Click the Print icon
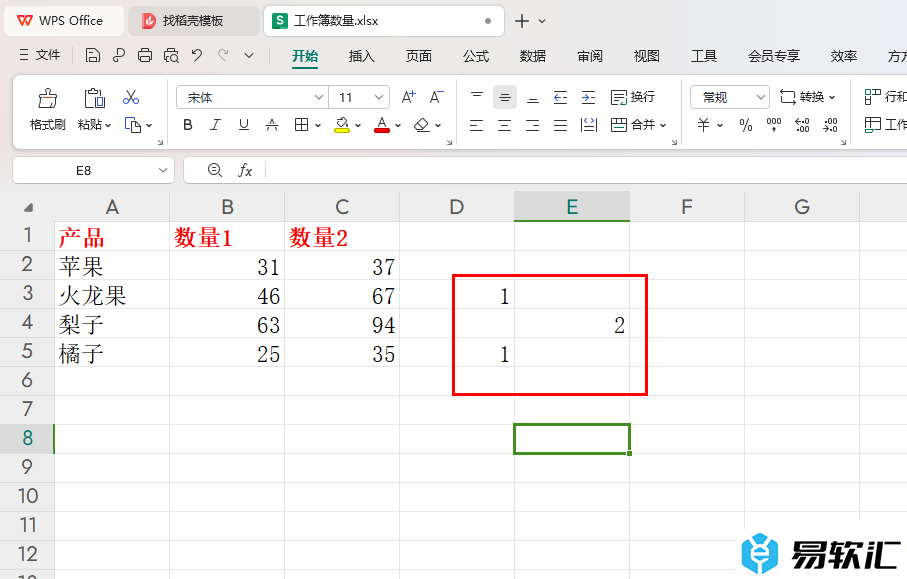The height and width of the screenshot is (579, 907). pyautogui.click(x=145, y=56)
